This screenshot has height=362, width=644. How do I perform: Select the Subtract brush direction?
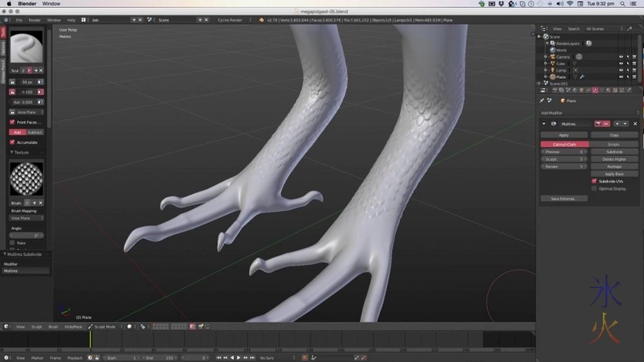point(35,132)
